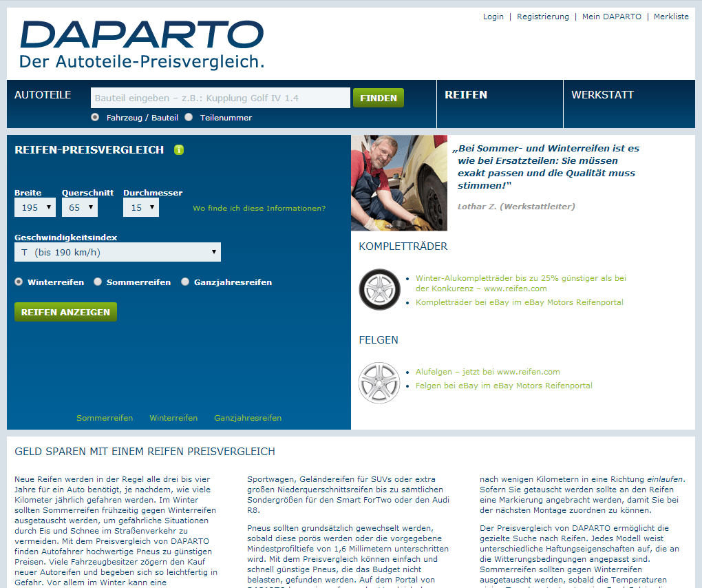
Task: Click the REIFEN ANZEIGEN button
Action: point(65,312)
